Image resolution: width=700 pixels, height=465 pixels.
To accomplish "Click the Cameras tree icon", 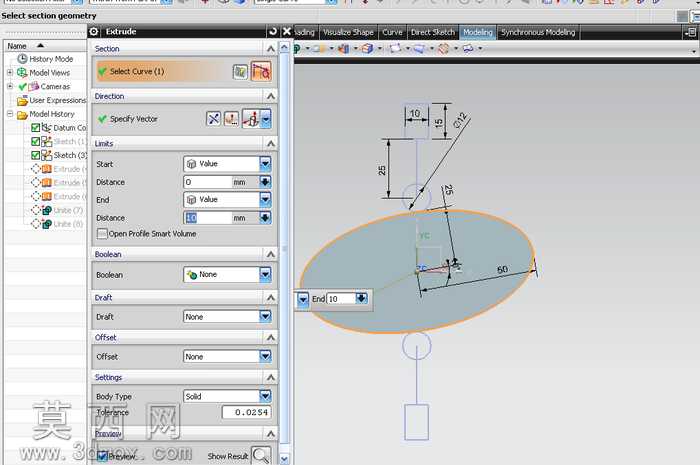I will (x=33, y=86).
